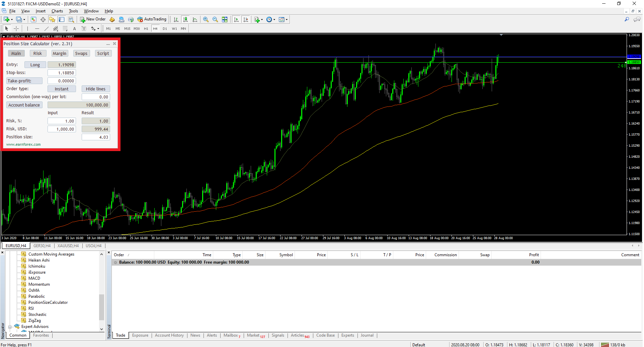Collapse the Expert Advisors tree node
This screenshot has width=644, height=347.
coord(10,327)
